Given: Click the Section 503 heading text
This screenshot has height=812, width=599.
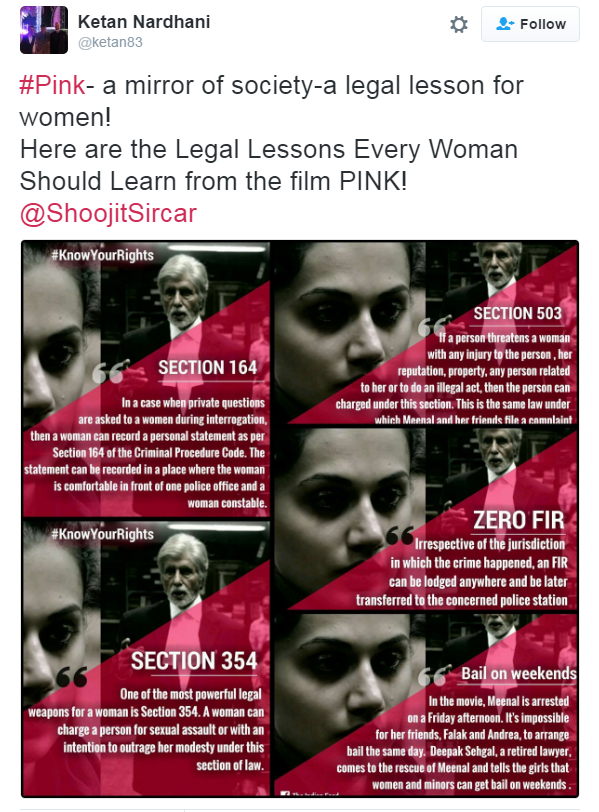Looking at the screenshot, I should (518, 313).
